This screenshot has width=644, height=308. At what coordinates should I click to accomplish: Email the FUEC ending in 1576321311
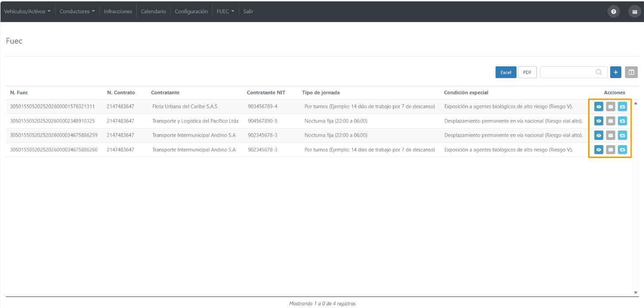click(610, 107)
